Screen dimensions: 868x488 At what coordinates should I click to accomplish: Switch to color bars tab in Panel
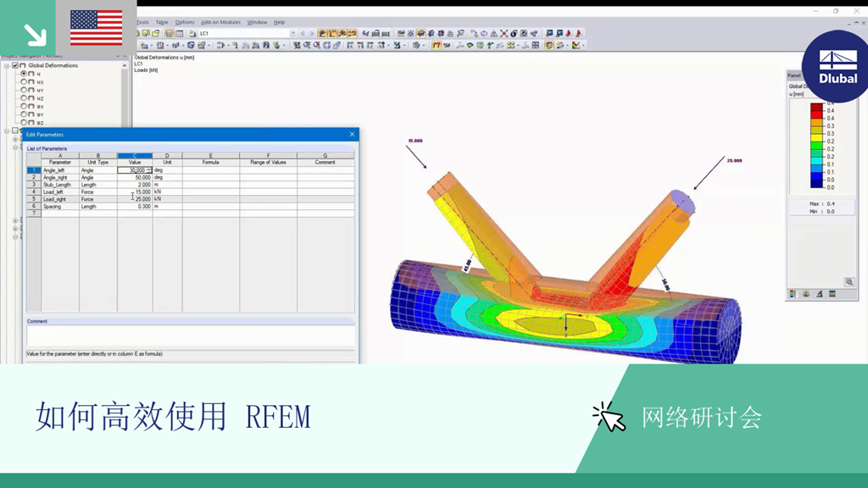pos(832,294)
